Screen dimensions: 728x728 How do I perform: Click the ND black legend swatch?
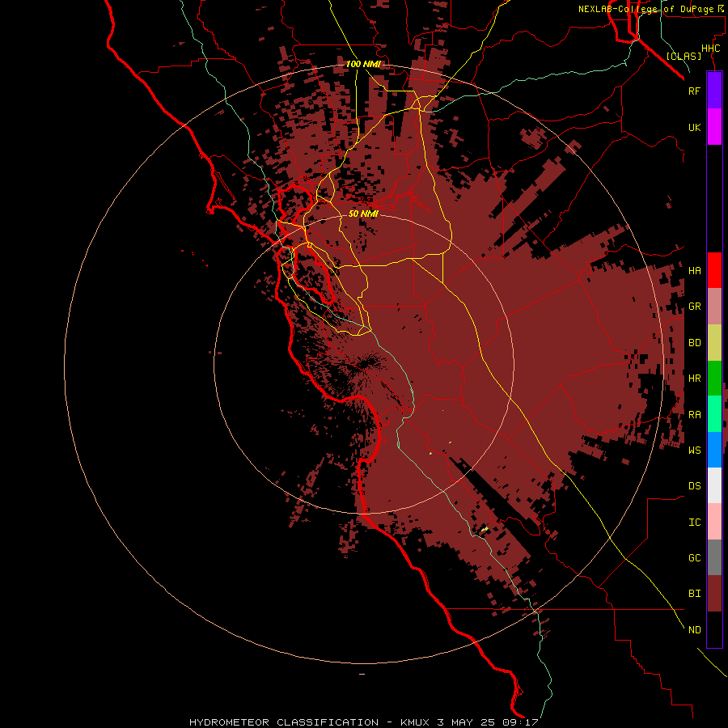[714, 629]
